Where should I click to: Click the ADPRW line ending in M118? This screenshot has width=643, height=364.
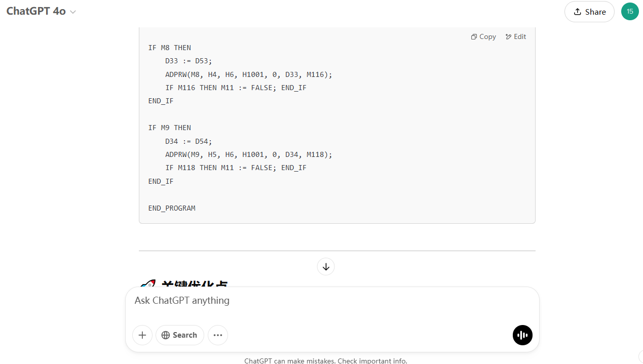coord(248,154)
